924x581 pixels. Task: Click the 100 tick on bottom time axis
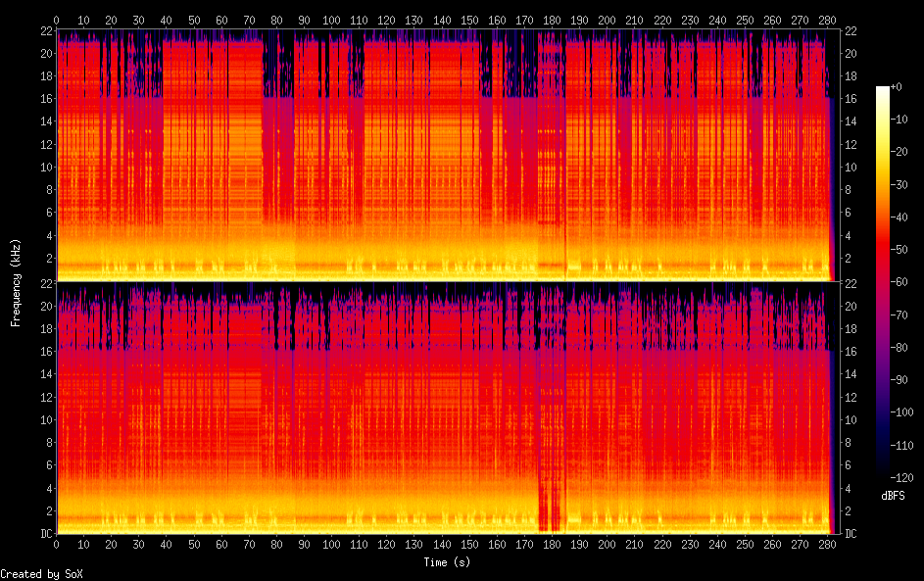[x=332, y=546]
